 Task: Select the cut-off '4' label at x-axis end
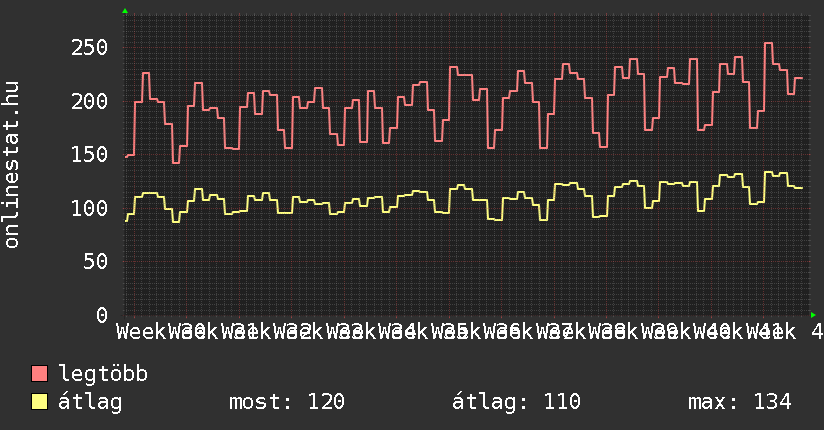[817, 330]
